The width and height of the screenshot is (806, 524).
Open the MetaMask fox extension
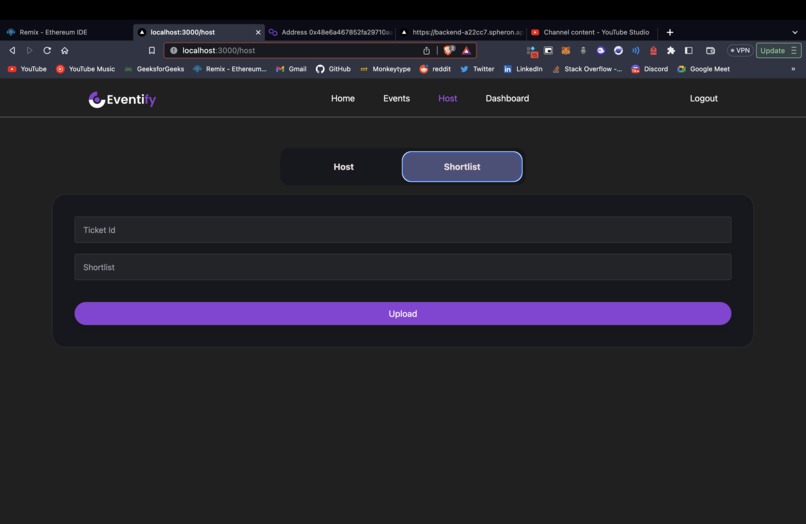[565, 50]
